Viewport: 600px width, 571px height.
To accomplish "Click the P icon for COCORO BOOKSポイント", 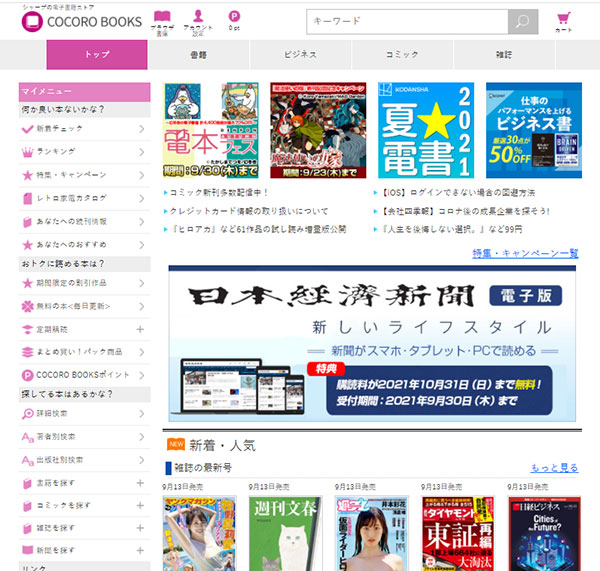I will [x=28, y=375].
